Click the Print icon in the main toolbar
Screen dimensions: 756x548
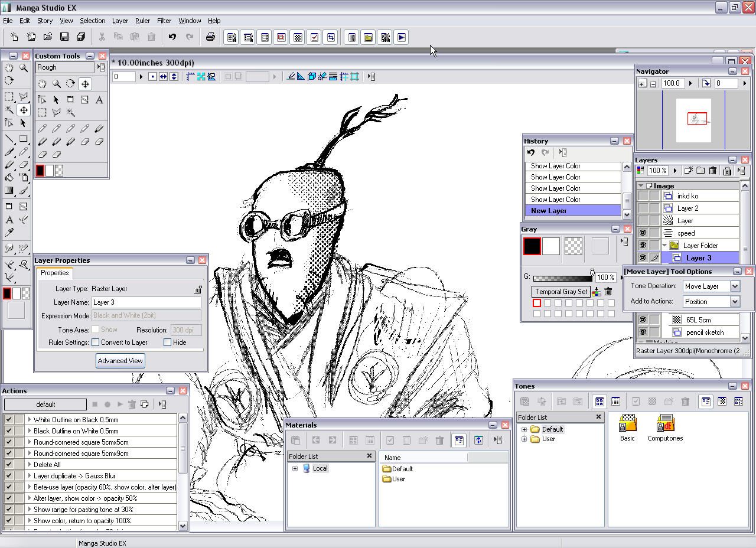(210, 37)
